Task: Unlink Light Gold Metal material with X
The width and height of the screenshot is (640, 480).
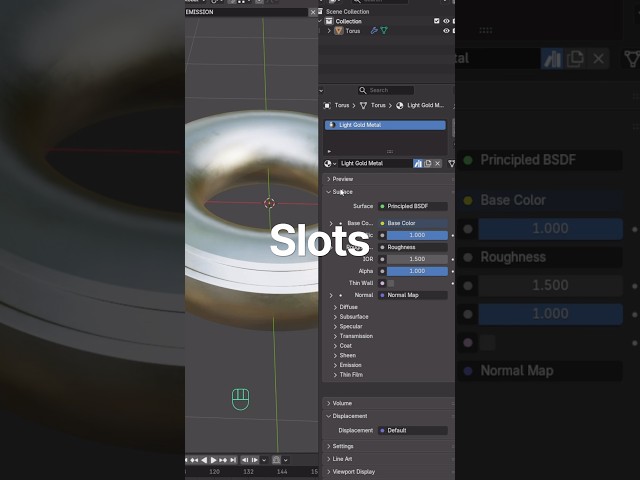Action: (x=438, y=163)
